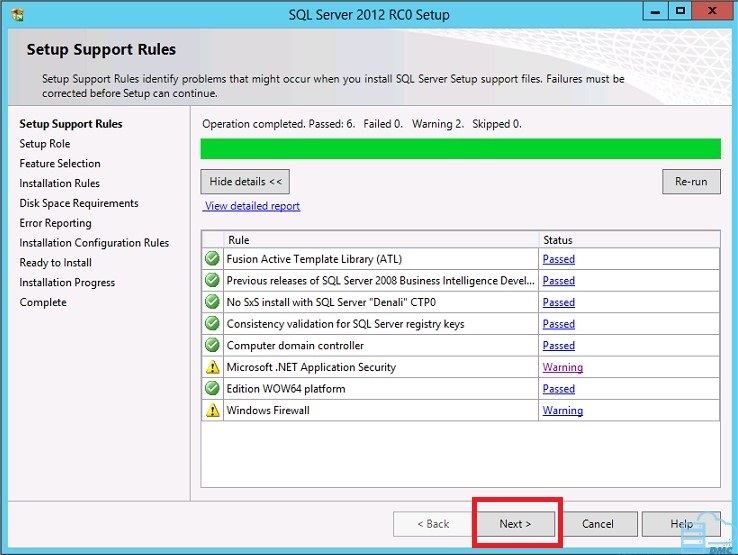Select Installation Rules step in sidebar

tap(59, 183)
